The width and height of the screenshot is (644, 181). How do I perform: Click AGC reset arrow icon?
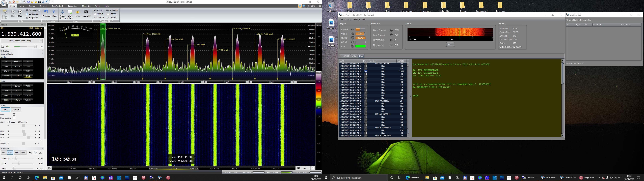point(30,153)
